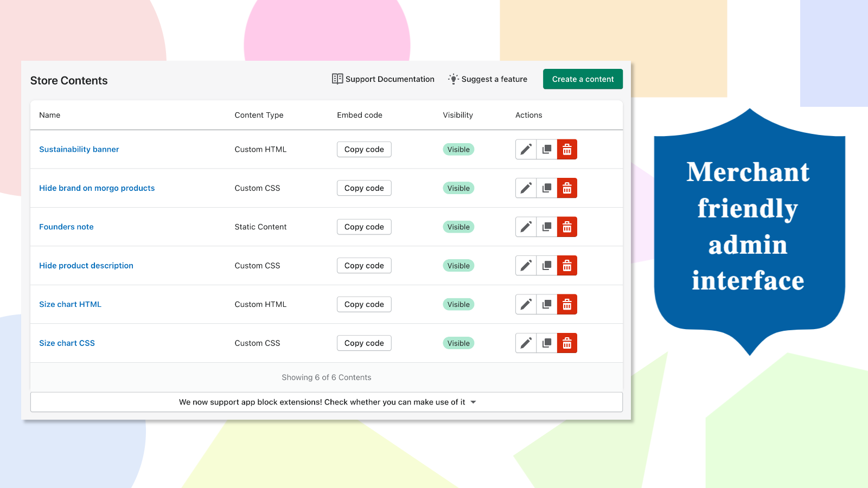Screen dimensions: 868x488
Task: Copy the embed code for Founders note
Action: 364,227
